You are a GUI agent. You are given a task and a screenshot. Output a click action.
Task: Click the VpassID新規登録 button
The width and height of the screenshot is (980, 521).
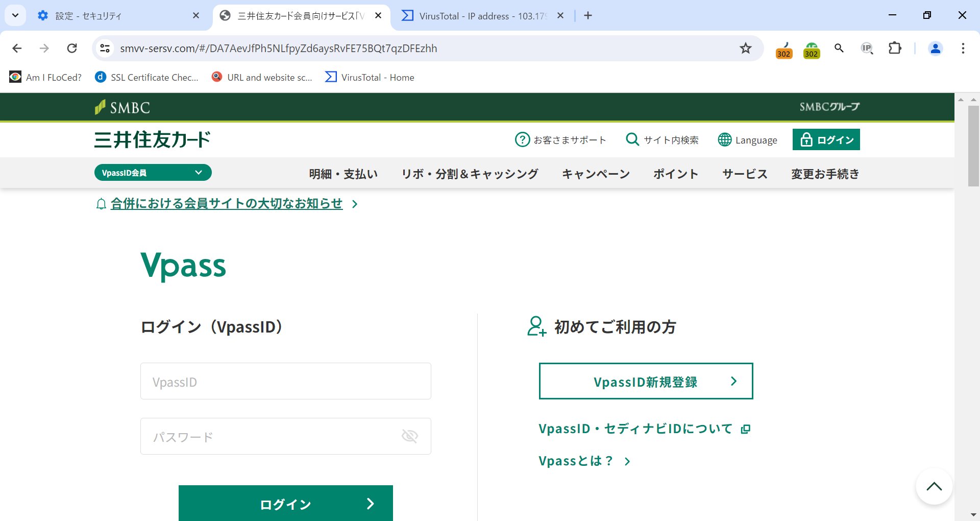pos(646,381)
